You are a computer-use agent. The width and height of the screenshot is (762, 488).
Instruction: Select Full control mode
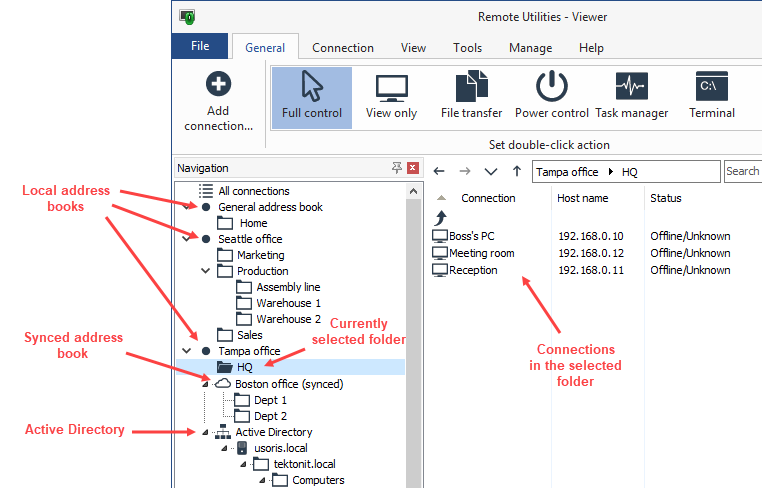pos(312,99)
